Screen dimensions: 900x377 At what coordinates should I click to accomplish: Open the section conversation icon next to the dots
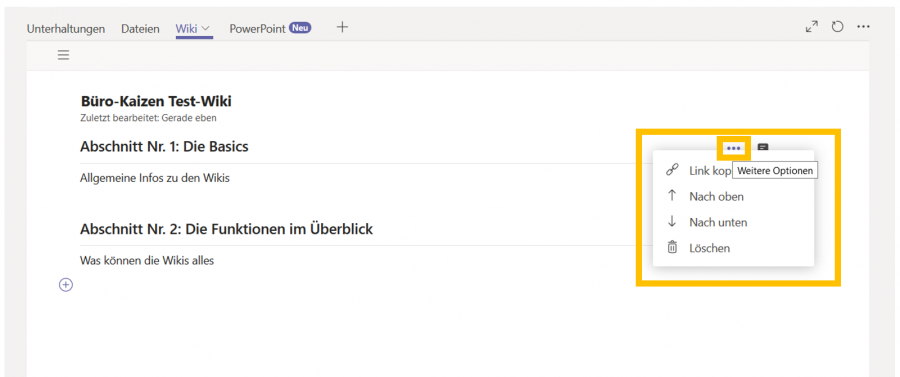[x=763, y=147]
